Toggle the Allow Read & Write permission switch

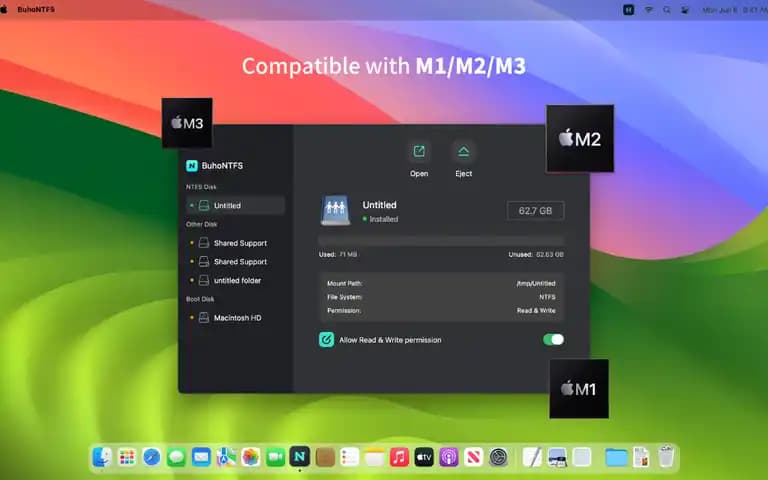(553, 339)
